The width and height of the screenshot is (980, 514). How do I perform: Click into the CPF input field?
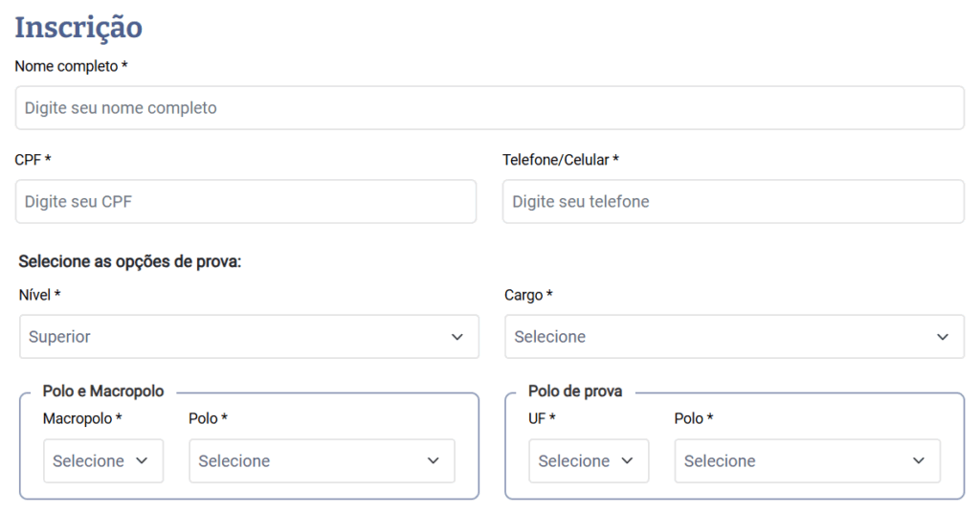click(x=245, y=202)
